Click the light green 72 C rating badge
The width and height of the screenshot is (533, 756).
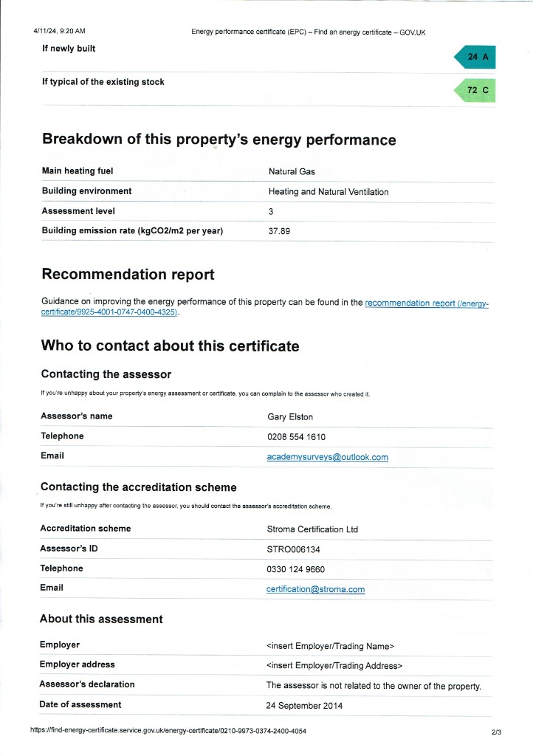pyautogui.click(x=476, y=90)
